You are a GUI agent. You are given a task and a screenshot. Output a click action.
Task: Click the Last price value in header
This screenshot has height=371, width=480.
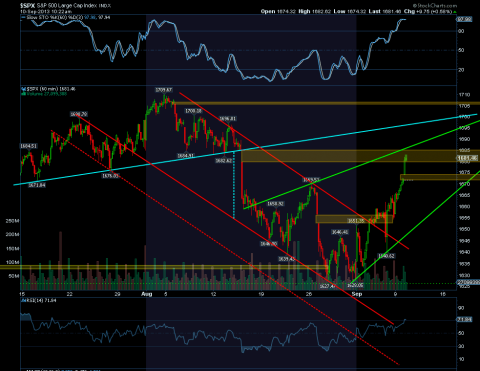point(392,12)
